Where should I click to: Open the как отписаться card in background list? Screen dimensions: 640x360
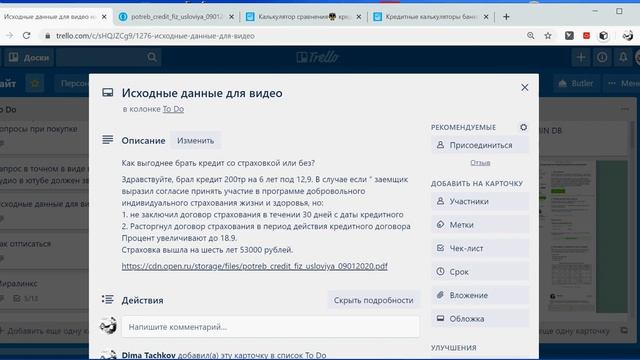coord(44,249)
